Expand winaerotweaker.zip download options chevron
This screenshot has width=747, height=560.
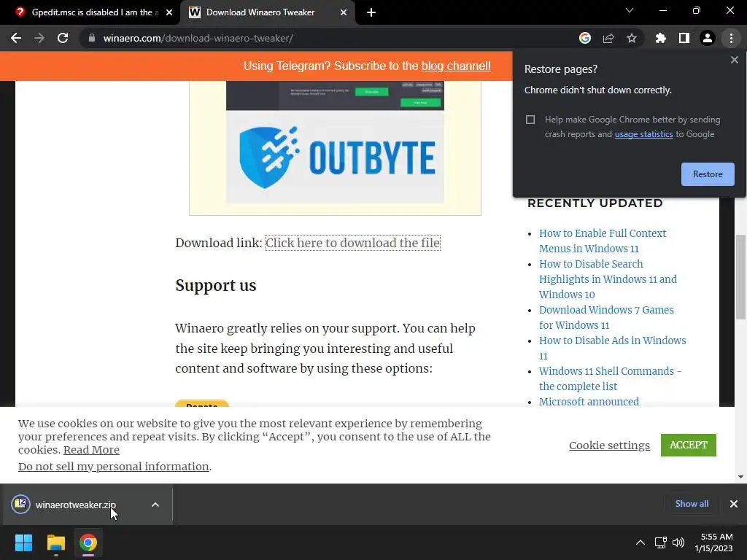click(155, 505)
